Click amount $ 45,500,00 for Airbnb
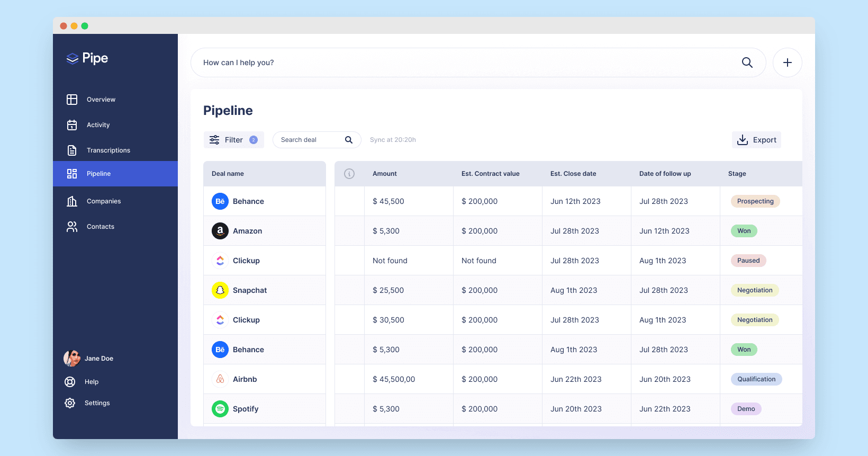Image resolution: width=868 pixels, height=456 pixels. point(394,379)
